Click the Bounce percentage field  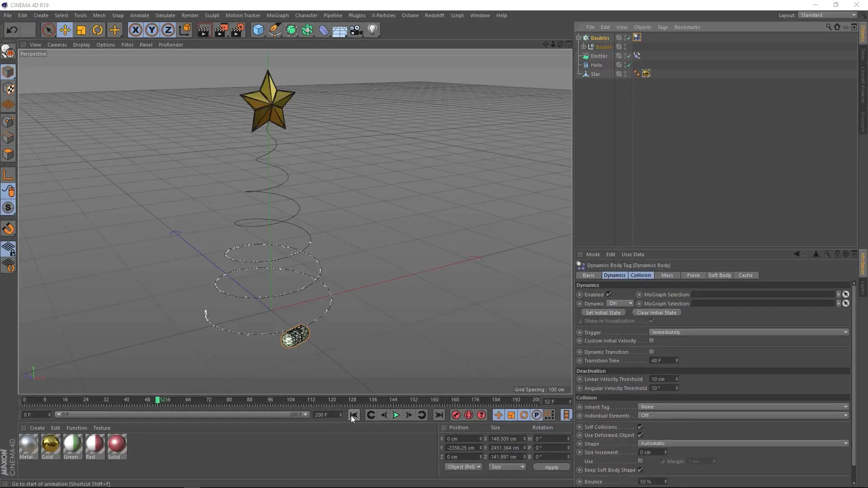(653, 482)
